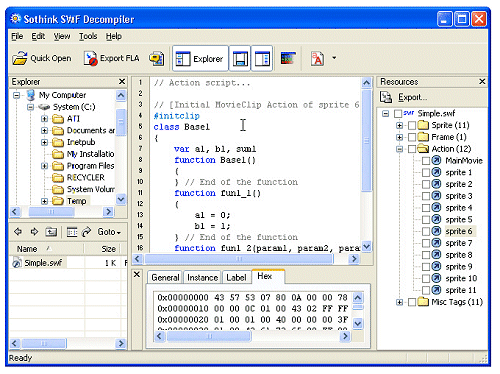The height and width of the screenshot is (374, 500).
Task: Switch to the Instance tab
Action: pos(202,277)
